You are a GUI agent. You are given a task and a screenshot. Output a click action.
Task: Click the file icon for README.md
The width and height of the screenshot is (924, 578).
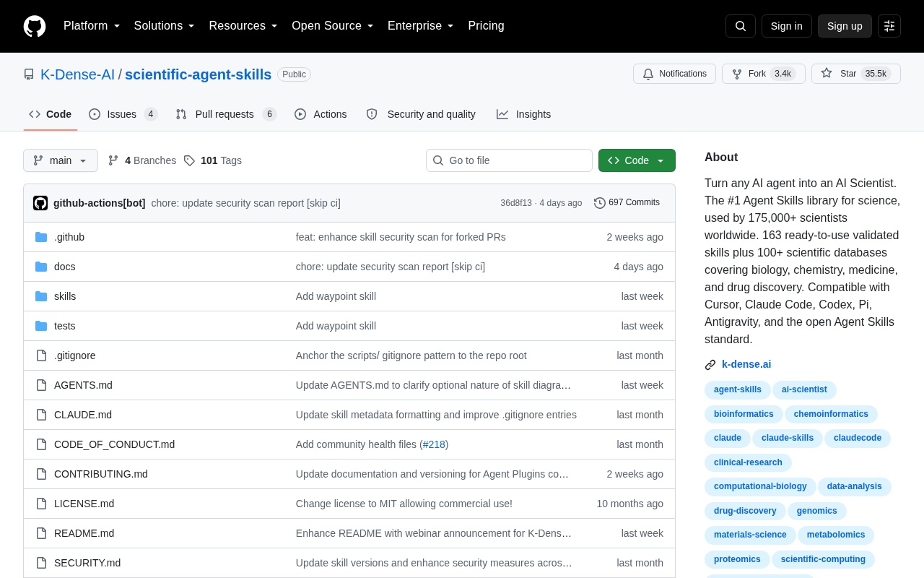(x=41, y=533)
